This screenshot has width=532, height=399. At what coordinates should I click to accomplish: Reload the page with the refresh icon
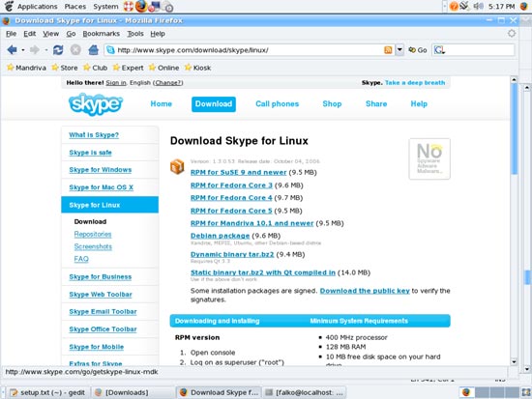point(58,50)
